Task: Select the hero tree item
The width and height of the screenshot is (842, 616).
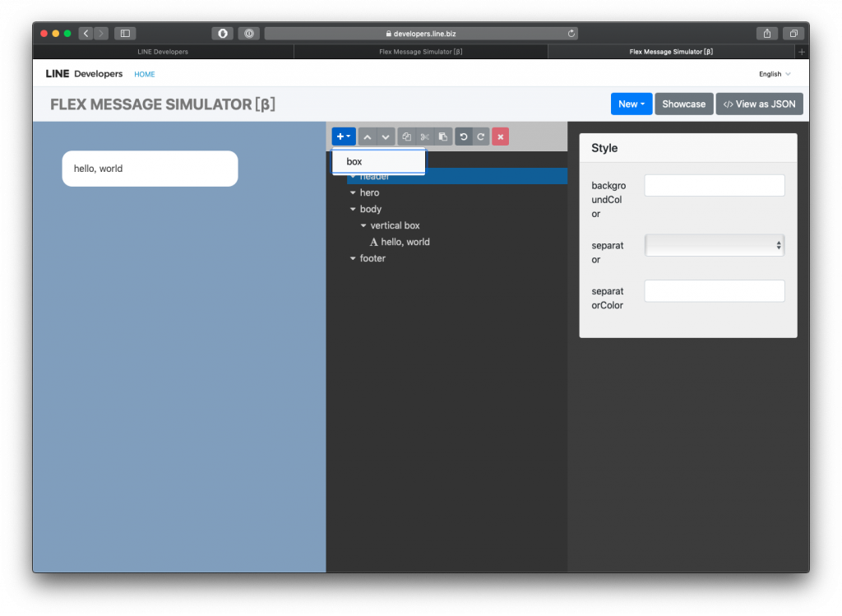Action: pos(369,192)
